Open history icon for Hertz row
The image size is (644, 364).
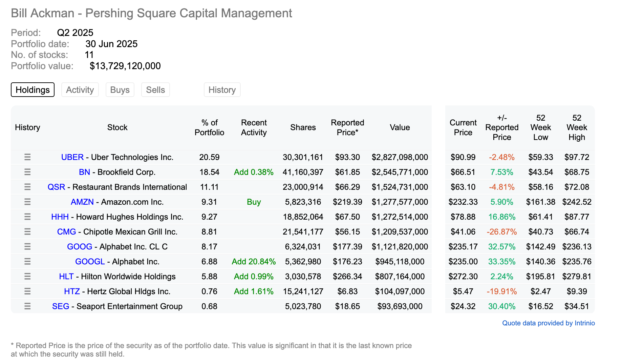(27, 291)
